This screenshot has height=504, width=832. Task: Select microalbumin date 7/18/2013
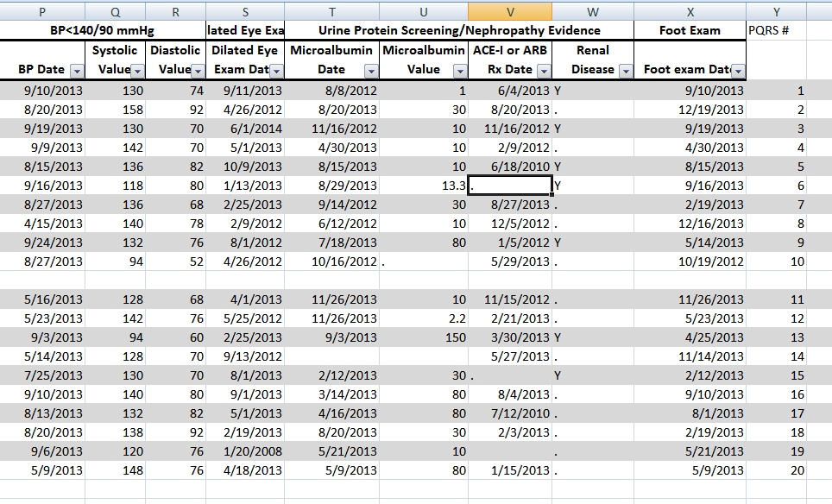pyautogui.click(x=332, y=243)
